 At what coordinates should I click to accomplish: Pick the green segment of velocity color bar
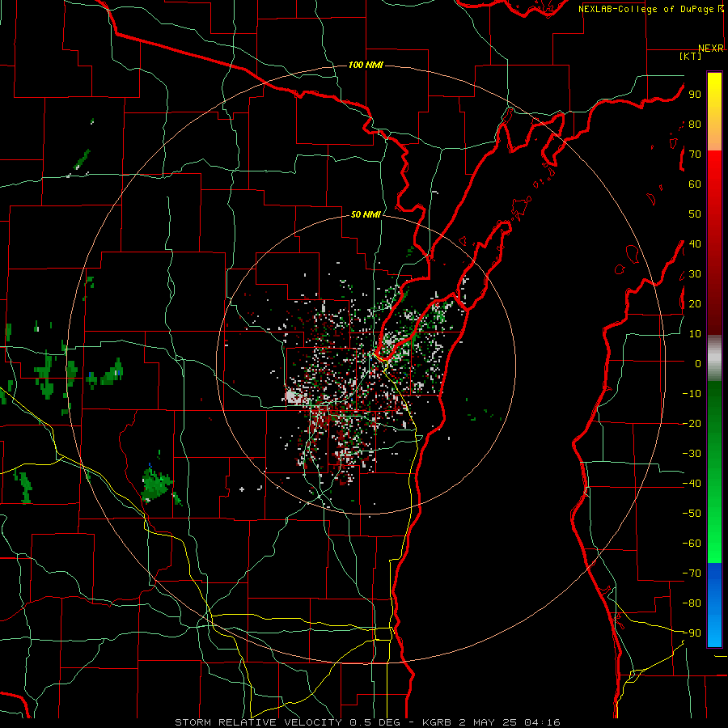(x=714, y=472)
